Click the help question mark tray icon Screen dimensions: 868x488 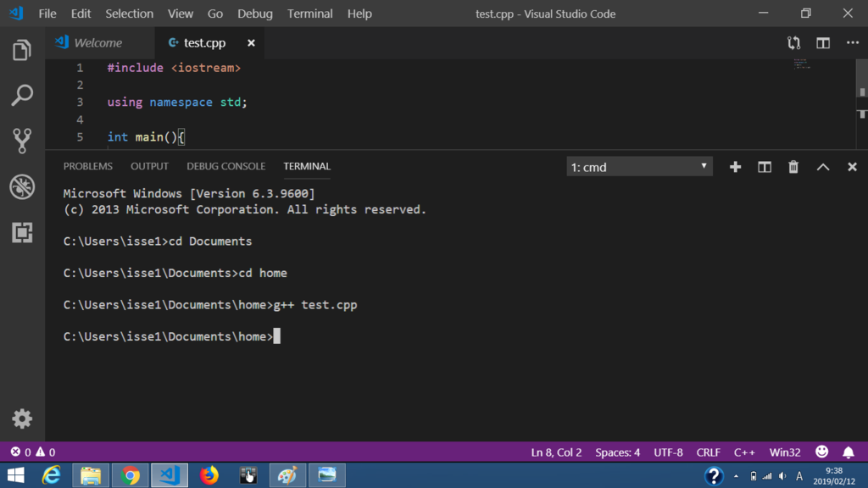point(714,476)
